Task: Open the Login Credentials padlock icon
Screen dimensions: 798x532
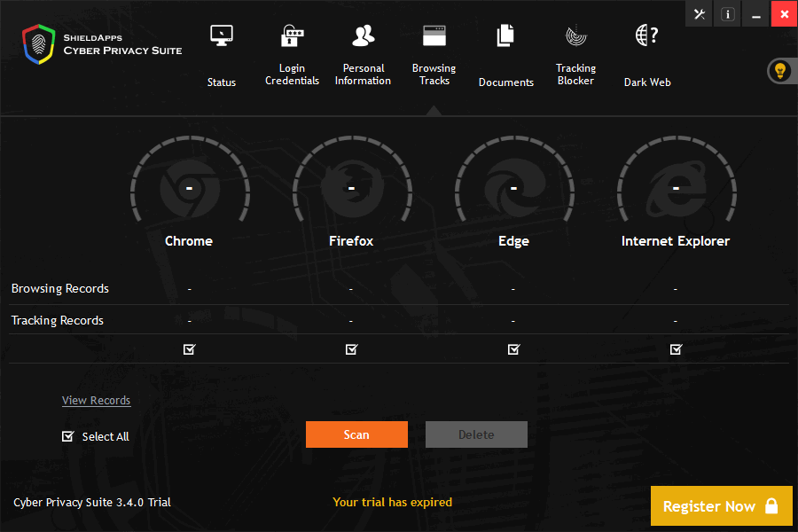Action: point(292,35)
